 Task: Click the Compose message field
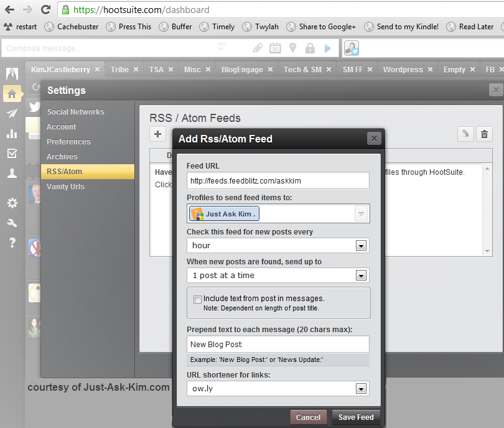tap(110, 48)
